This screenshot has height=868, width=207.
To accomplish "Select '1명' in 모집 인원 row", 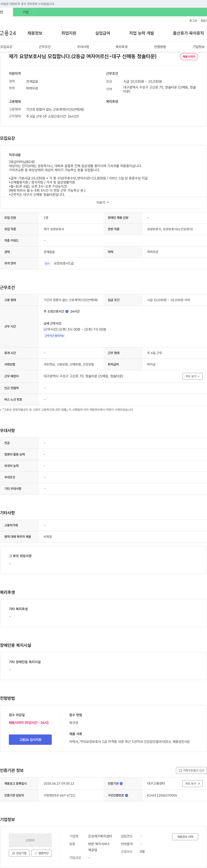I will click(46, 218).
